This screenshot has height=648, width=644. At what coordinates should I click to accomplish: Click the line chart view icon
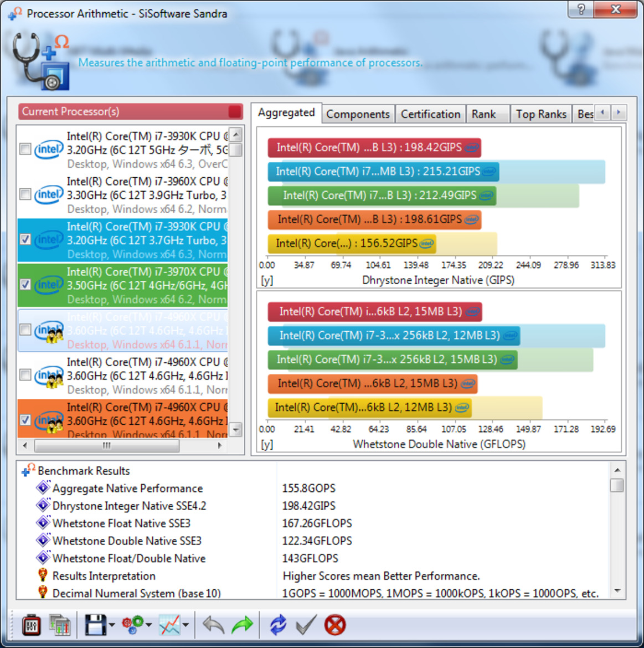169,624
